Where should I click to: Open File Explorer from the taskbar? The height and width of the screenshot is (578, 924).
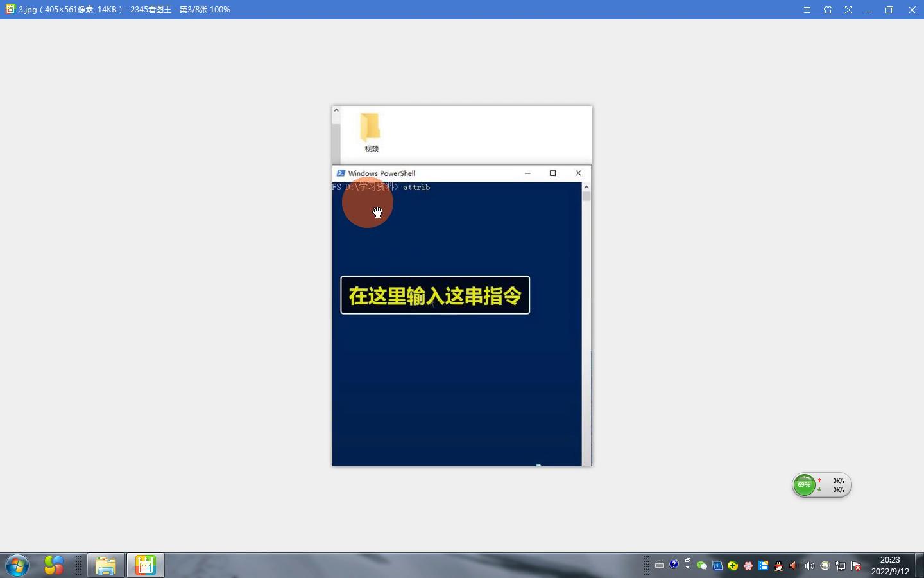[x=106, y=565]
